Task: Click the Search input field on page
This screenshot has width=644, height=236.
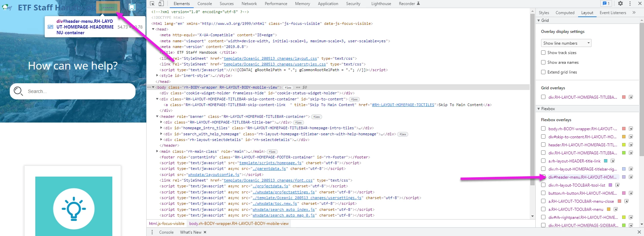Action: click(73, 91)
